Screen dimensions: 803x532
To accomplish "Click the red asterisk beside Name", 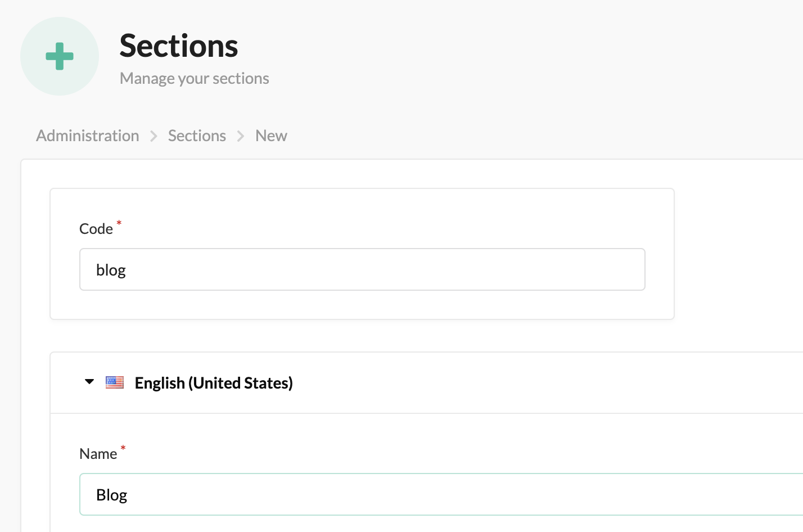I will click(x=123, y=448).
